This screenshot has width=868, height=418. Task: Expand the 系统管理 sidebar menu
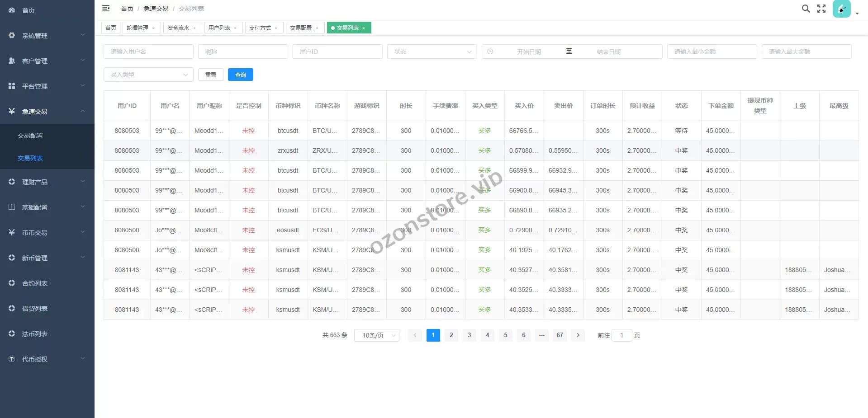coord(47,35)
